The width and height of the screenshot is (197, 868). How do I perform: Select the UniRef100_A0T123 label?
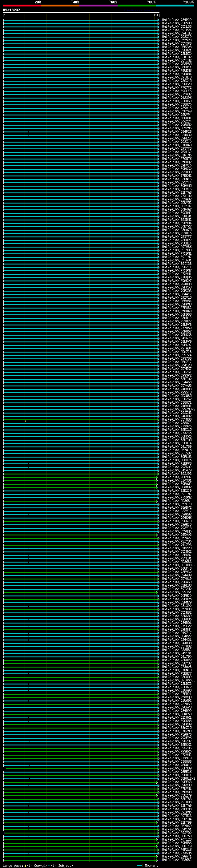[177, 839]
